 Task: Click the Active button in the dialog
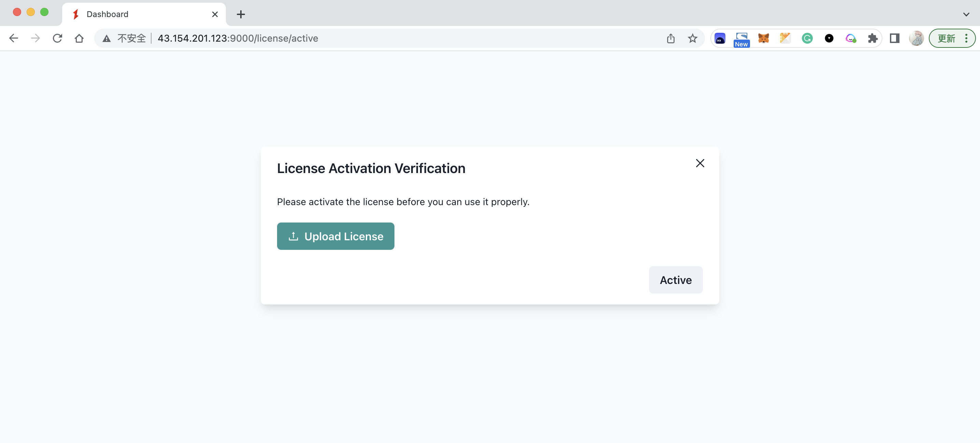click(676, 280)
